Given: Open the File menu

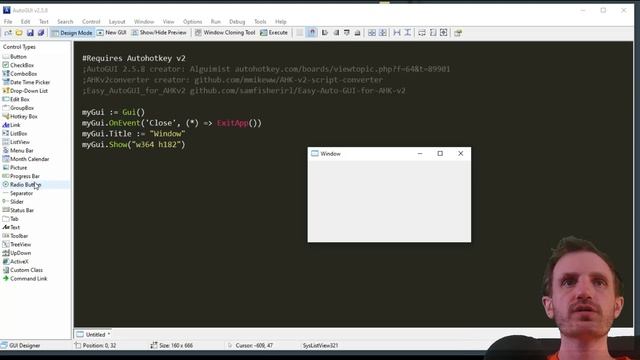Looking at the screenshot, I should (8, 22).
